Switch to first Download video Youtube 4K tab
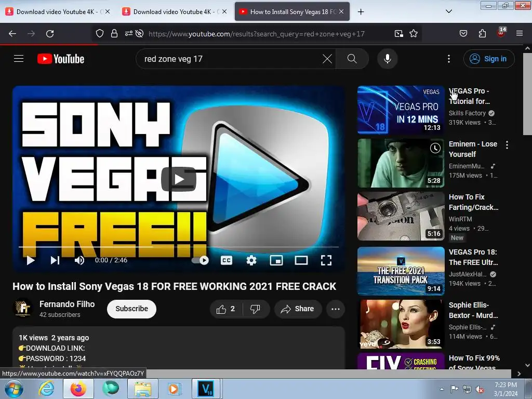The width and height of the screenshot is (532, 399). point(57,11)
